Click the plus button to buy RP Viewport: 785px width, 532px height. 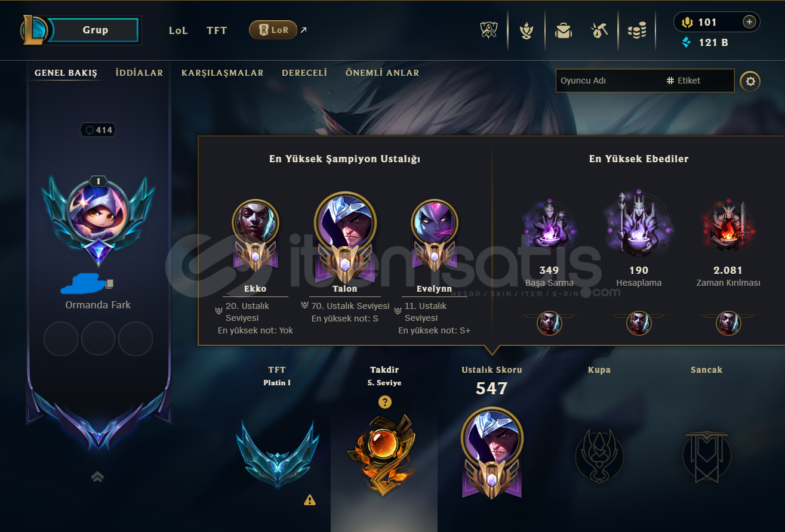pos(749,22)
